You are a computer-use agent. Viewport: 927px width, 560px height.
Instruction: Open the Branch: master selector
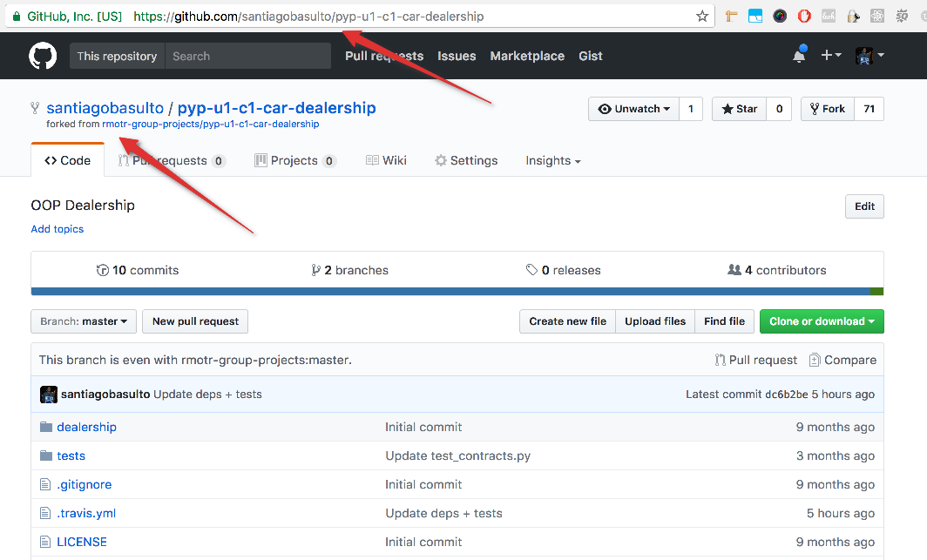click(x=84, y=321)
